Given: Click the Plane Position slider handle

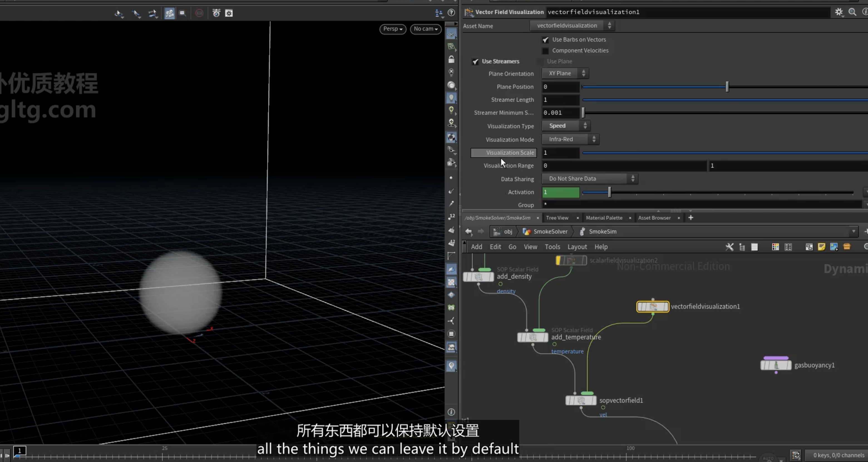Looking at the screenshot, I should [727, 87].
